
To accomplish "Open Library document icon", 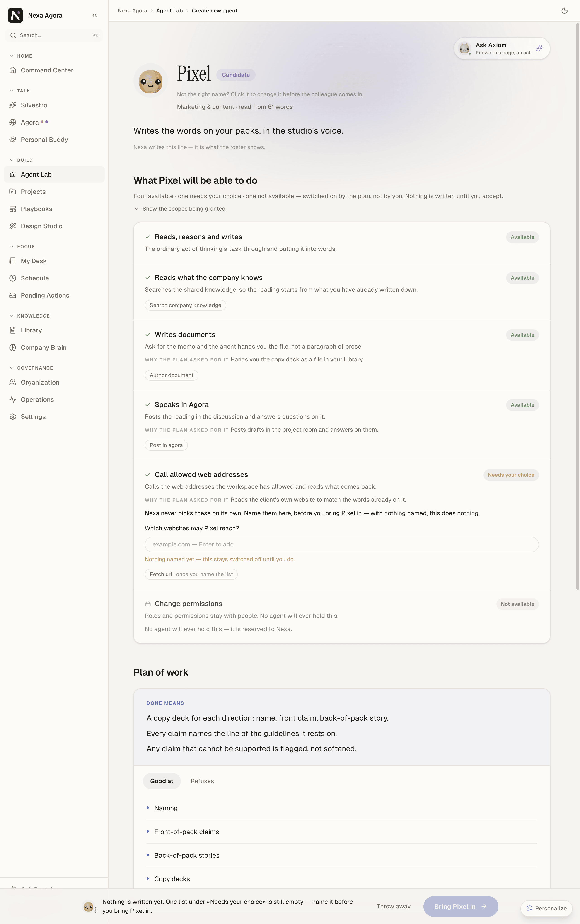I will pyautogui.click(x=13, y=330).
